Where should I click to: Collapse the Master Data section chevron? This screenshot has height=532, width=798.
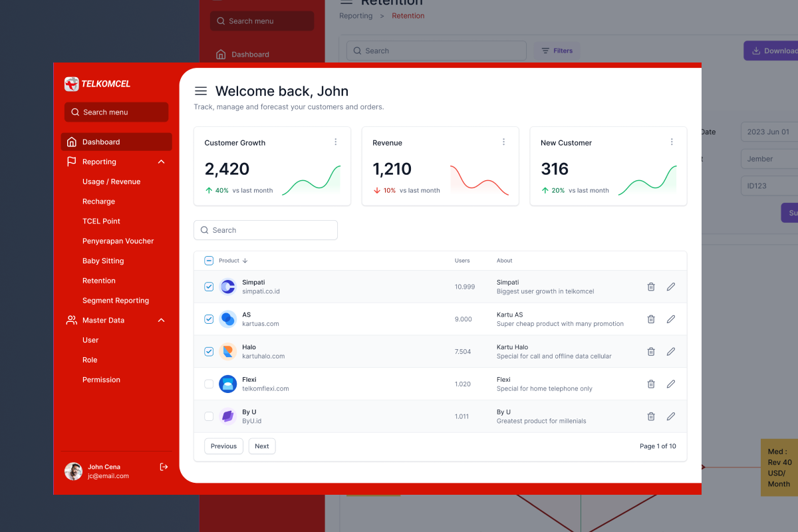tap(161, 321)
